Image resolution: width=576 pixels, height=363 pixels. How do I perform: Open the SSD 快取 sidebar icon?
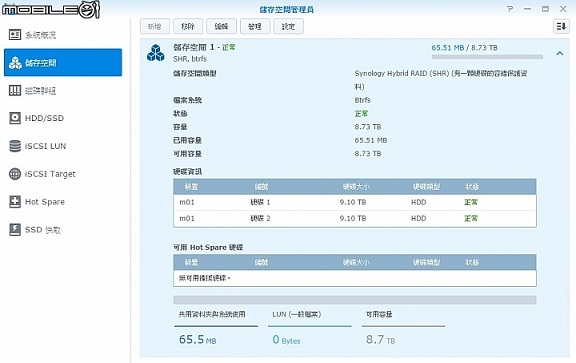click(x=15, y=230)
